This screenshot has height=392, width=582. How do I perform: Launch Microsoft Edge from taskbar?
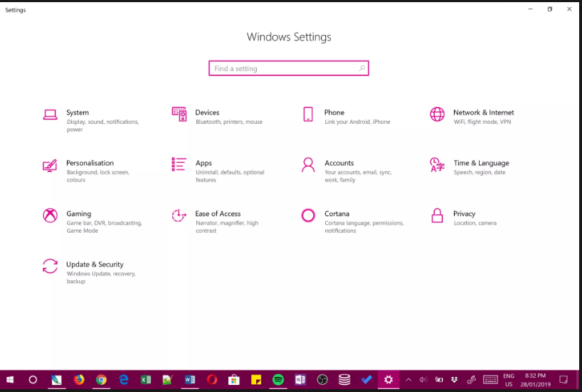pos(123,380)
